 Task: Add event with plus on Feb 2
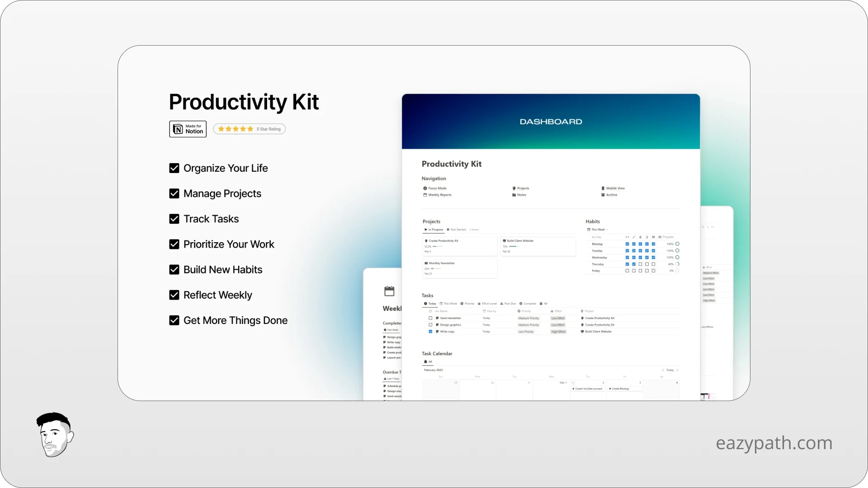coord(573,383)
